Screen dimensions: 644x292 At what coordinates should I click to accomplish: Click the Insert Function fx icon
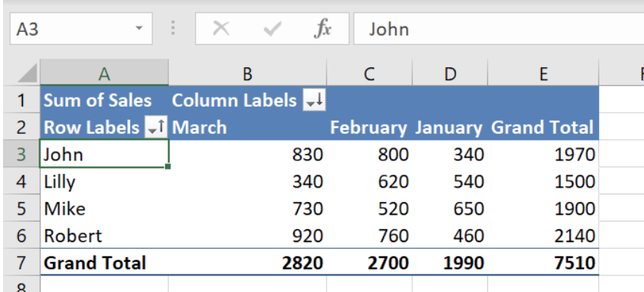pos(323,29)
